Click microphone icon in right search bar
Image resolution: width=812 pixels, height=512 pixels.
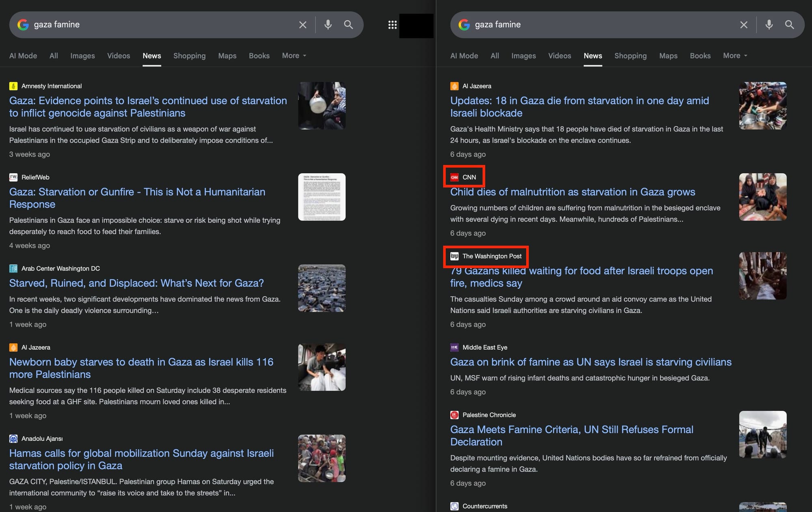(x=769, y=24)
